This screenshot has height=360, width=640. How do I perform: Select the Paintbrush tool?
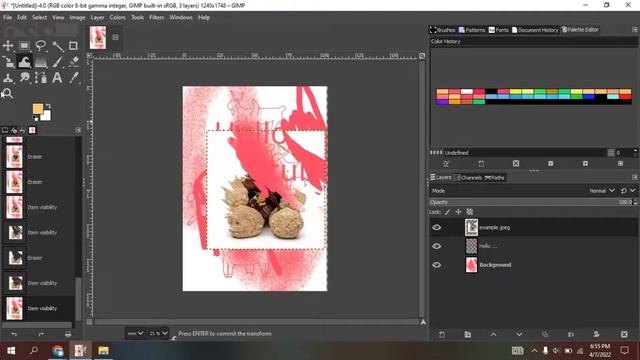[x=57, y=62]
